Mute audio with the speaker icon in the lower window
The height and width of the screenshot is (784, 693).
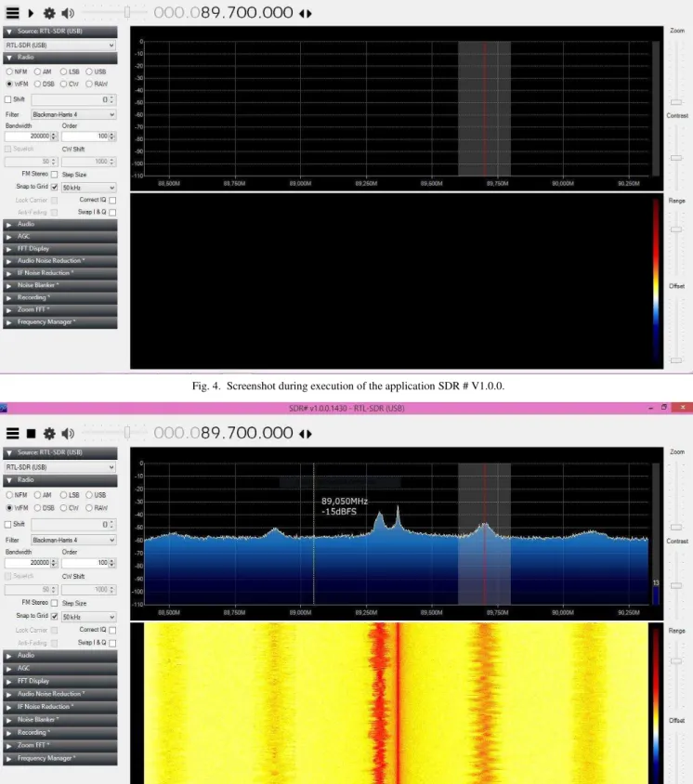click(68, 434)
